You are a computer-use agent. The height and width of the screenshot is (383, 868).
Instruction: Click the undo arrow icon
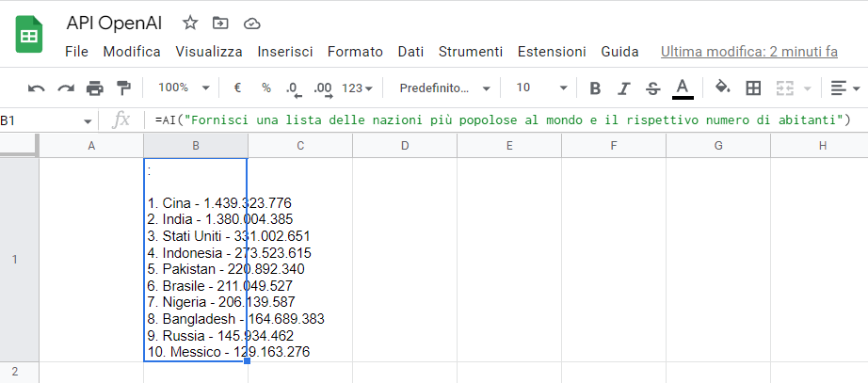pos(37,88)
